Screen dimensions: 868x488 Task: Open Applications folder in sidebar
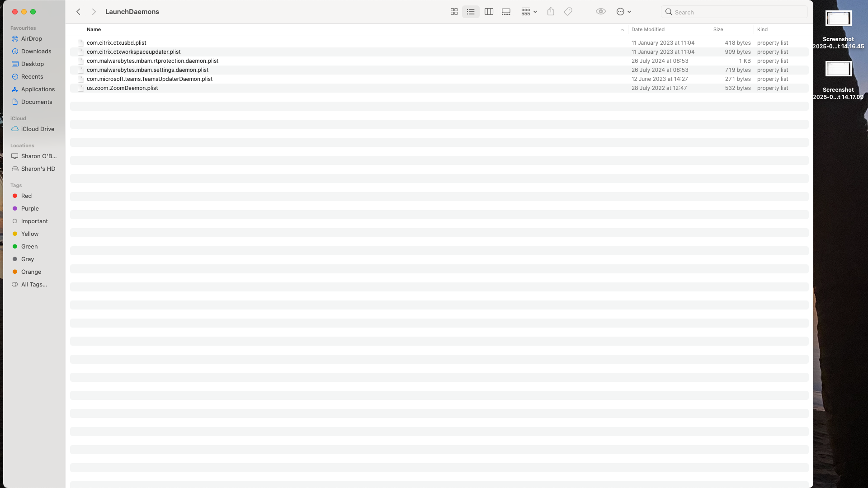click(38, 89)
